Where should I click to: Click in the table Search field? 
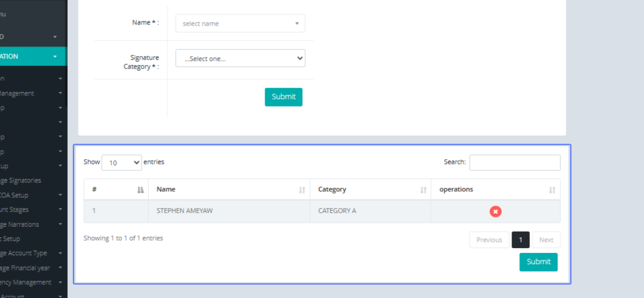coord(515,162)
